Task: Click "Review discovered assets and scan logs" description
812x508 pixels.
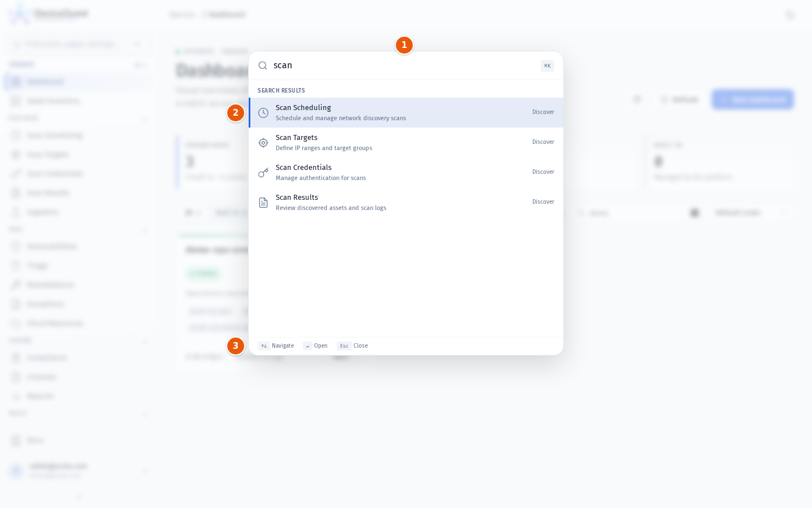Action: [331, 208]
